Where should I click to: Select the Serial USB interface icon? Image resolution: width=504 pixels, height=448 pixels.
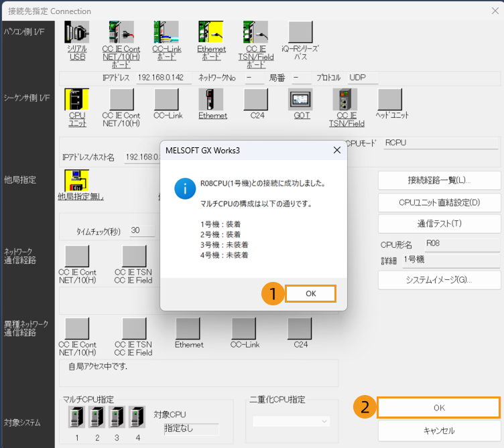point(77,33)
